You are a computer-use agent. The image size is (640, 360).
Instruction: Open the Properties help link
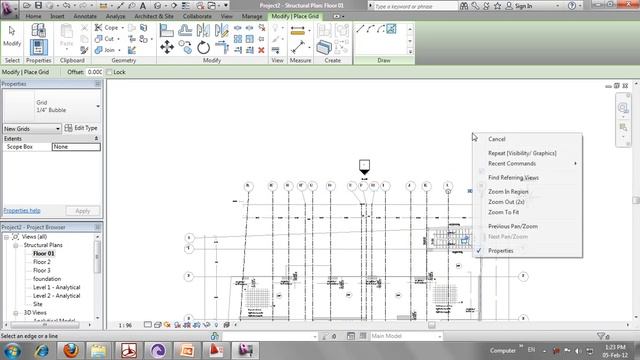(22, 211)
